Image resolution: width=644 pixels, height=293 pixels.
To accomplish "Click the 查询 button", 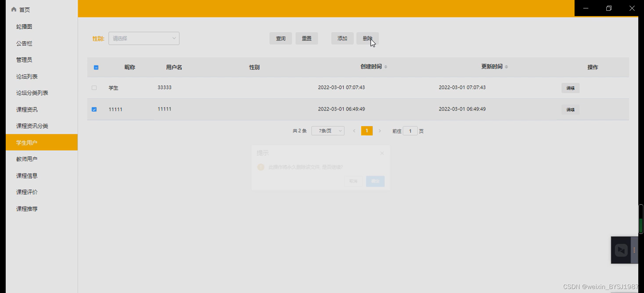I will point(281,39).
